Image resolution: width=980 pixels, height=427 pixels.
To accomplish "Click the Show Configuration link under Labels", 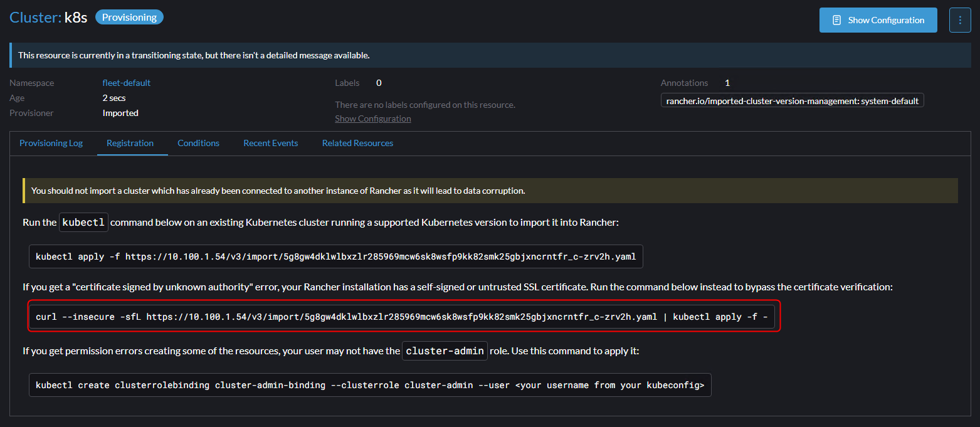I will tap(372, 119).
